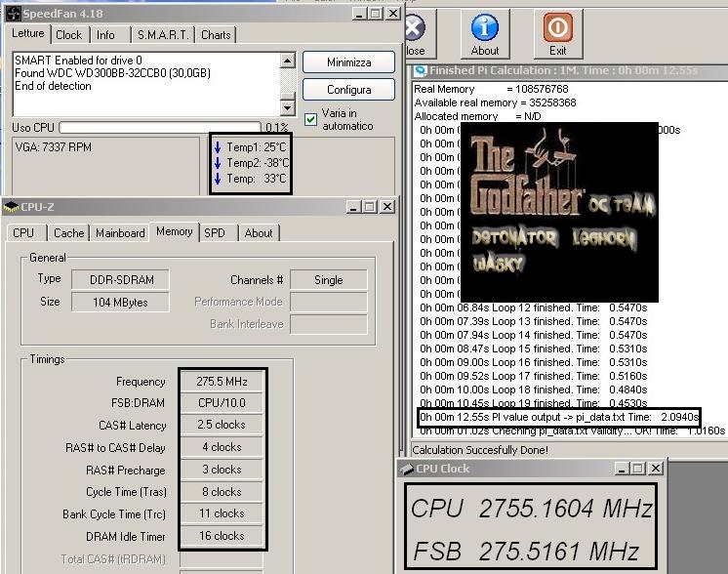Click the Loop 12 finished result line
The height and width of the screenshot is (574, 728).
coord(534,307)
